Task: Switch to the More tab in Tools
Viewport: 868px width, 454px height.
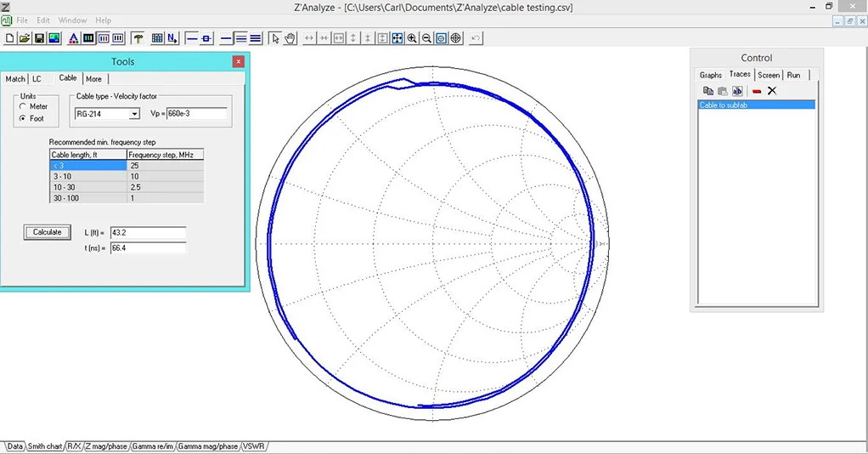Action: (x=93, y=79)
